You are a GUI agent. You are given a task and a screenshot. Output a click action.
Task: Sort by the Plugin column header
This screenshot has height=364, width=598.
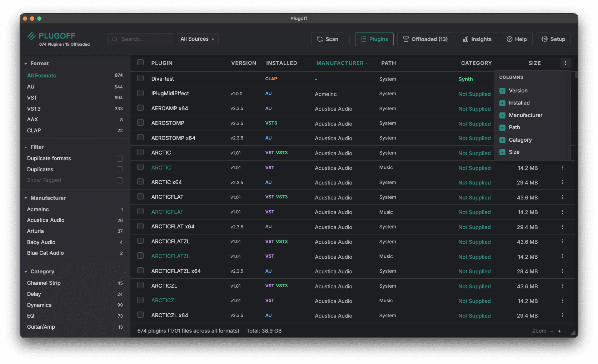pyautogui.click(x=162, y=63)
